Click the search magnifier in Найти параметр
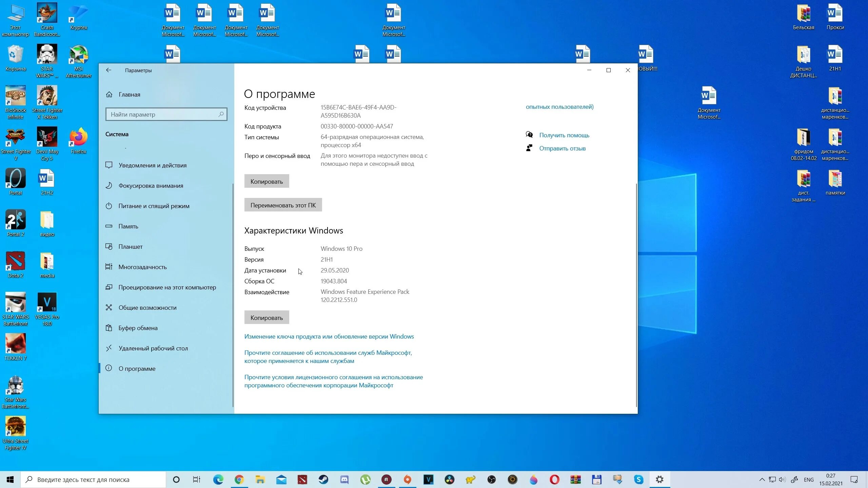868x488 pixels. click(221, 115)
